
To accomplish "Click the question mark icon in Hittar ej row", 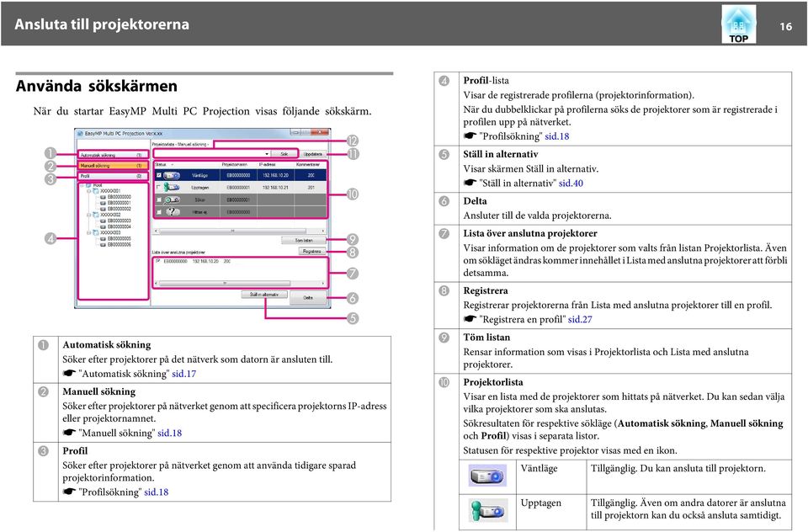I will (172, 212).
